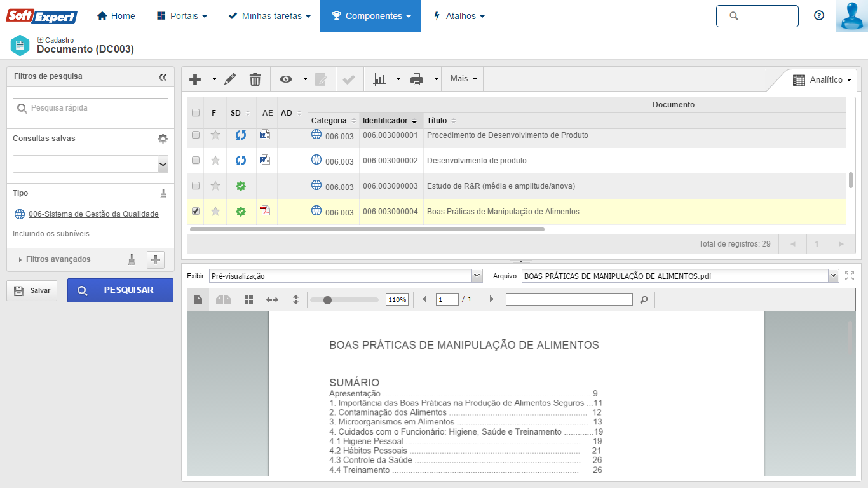Viewport: 868px width, 488px height.
Task: Click the PDF zoom slider
Action: [x=328, y=300]
